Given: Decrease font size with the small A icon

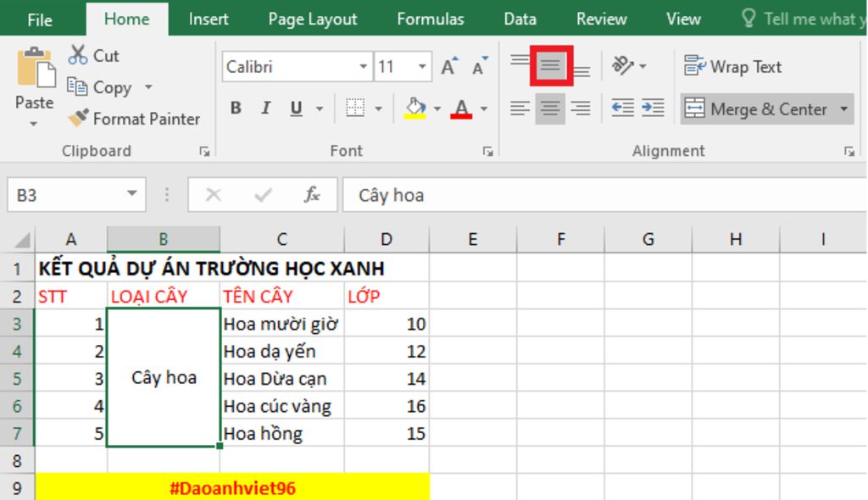Looking at the screenshot, I should (x=480, y=66).
